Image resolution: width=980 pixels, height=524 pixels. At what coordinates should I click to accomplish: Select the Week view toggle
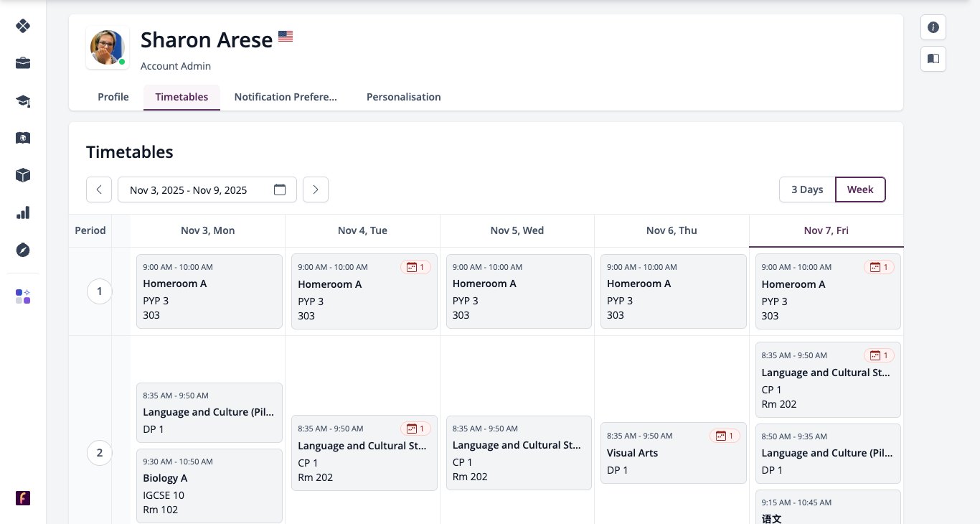(860, 190)
